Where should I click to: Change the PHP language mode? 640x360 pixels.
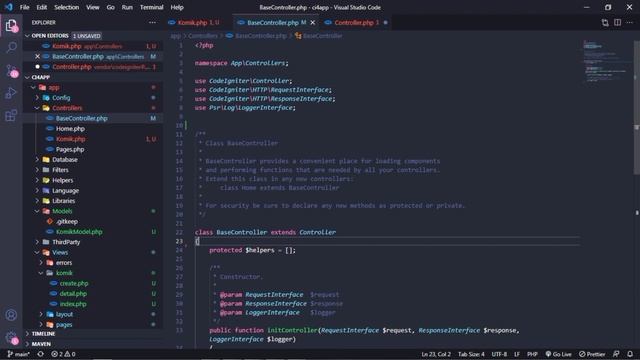coord(532,354)
